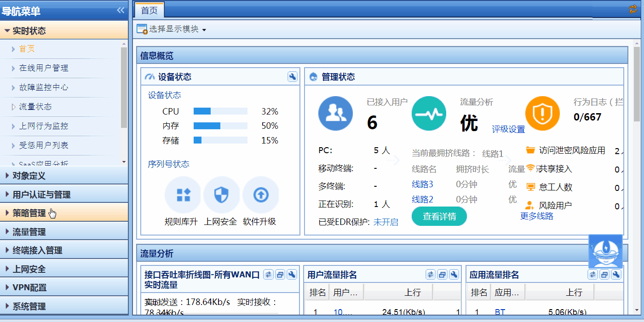Open 受惩用户列表 in navigation tree

(44, 145)
